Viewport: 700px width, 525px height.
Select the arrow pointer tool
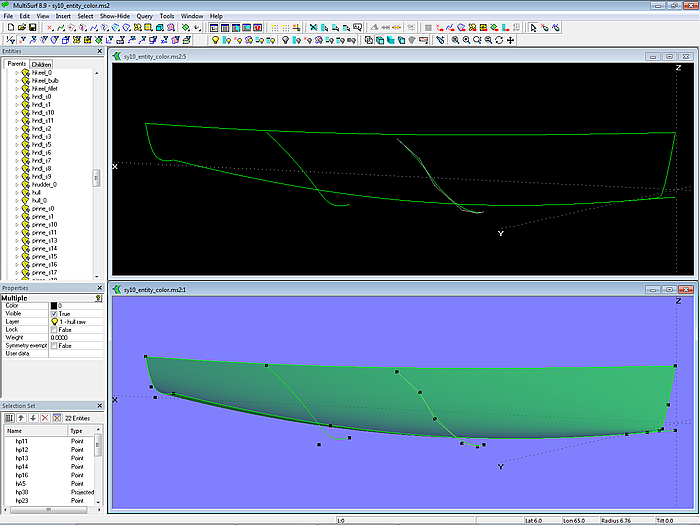(x=533, y=27)
